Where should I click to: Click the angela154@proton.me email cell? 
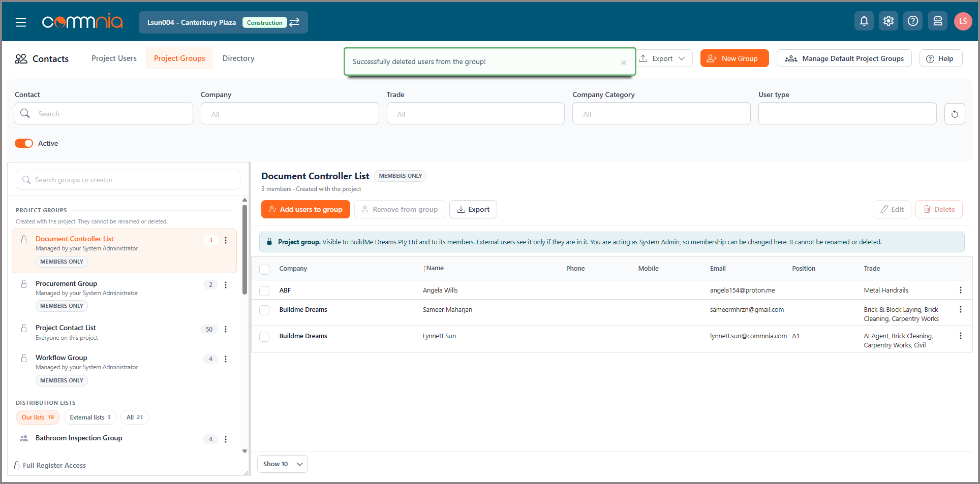pyautogui.click(x=742, y=290)
